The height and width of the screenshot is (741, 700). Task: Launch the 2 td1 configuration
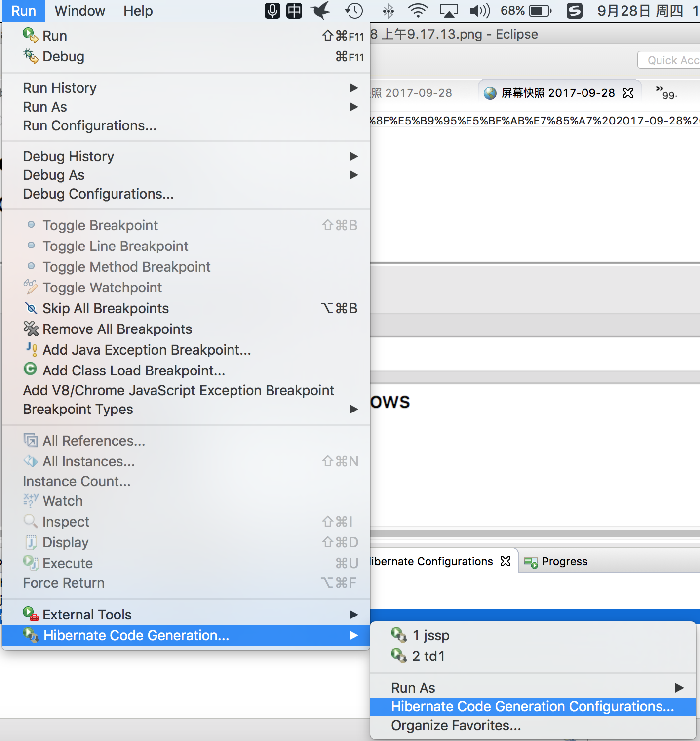533,656
